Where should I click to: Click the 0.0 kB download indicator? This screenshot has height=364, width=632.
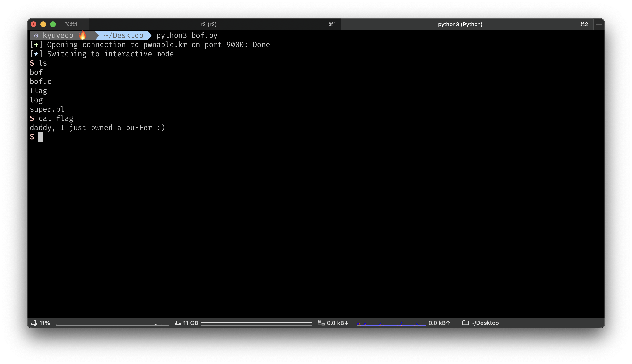pos(338,323)
